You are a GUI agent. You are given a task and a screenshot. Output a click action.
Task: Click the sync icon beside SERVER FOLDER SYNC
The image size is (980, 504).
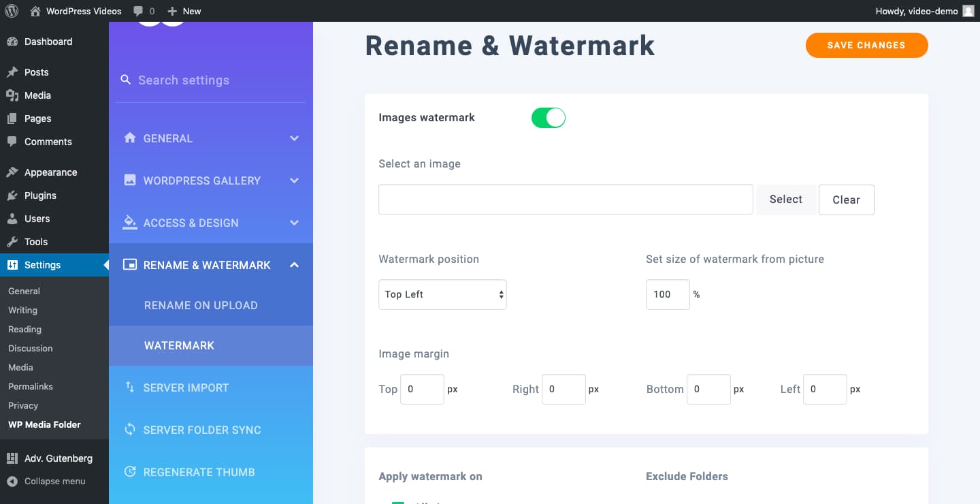click(x=129, y=429)
